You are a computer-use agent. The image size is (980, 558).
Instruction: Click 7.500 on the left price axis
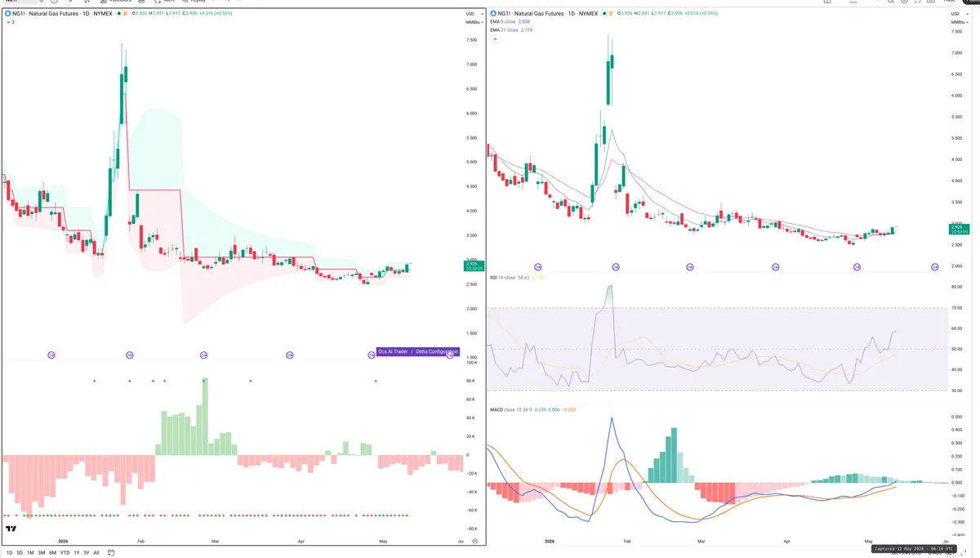point(471,40)
